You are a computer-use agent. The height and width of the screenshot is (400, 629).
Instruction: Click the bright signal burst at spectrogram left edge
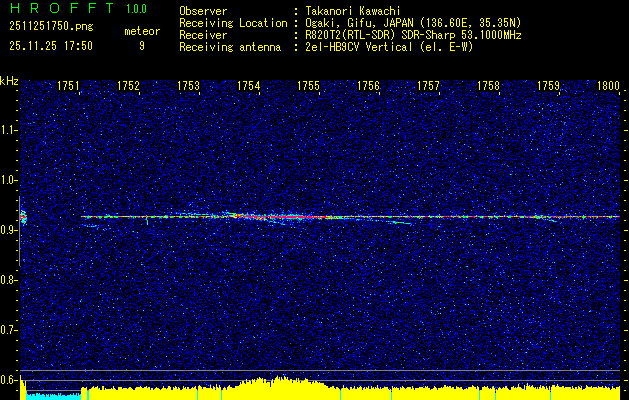22,216
